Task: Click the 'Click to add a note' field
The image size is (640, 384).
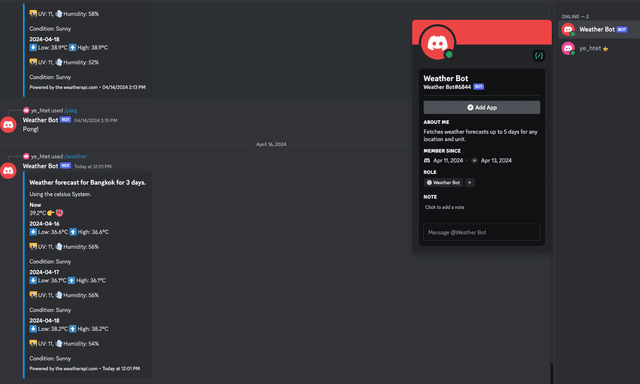Action: 444,207
